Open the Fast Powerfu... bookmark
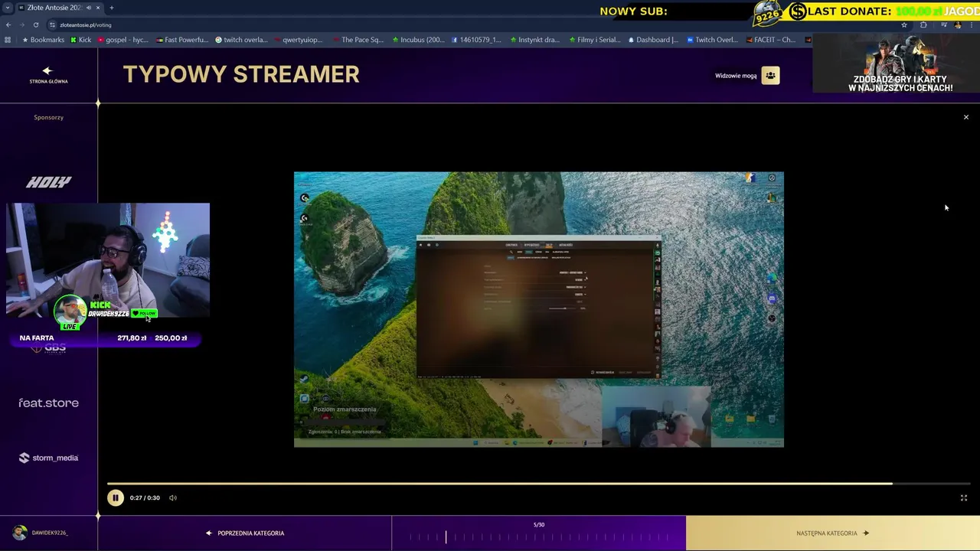This screenshot has height=551, width=980. coord(181,40)
